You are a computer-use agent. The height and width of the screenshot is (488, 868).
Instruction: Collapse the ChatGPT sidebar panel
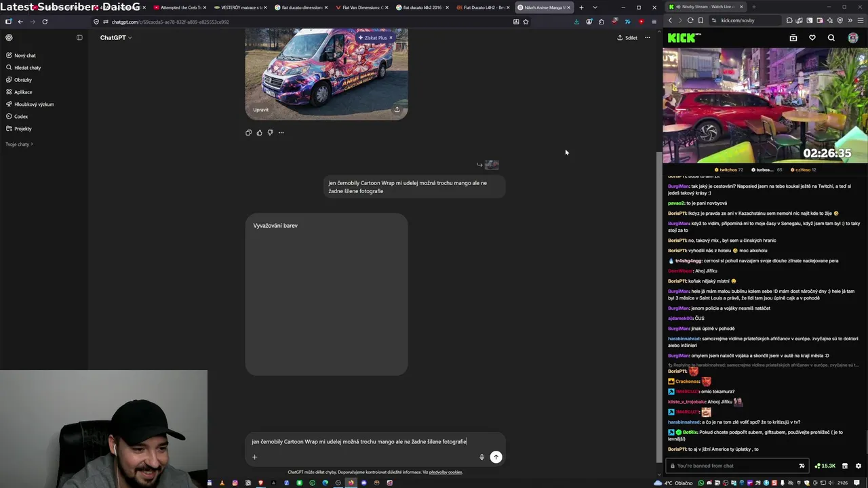tap(79, 38)
